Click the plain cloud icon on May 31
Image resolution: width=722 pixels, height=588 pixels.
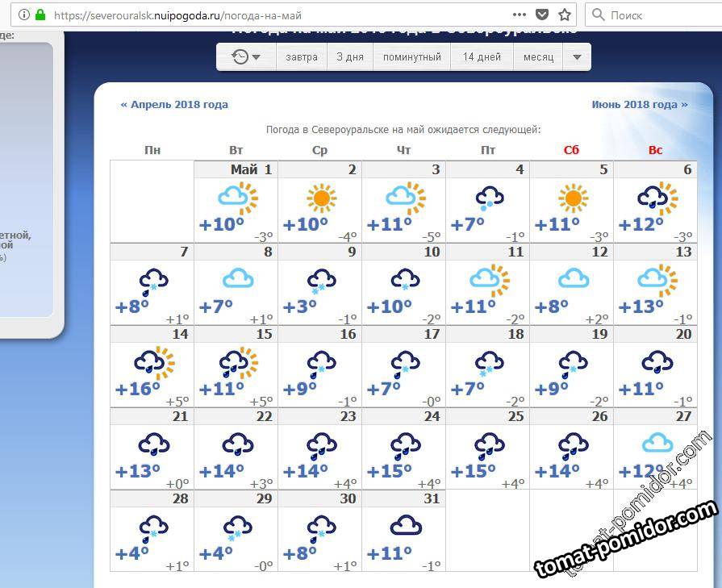tap(405, 527)
